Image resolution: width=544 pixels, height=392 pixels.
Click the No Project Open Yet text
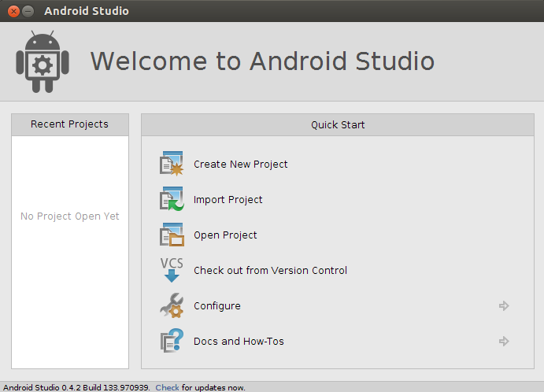coord(70,216)
